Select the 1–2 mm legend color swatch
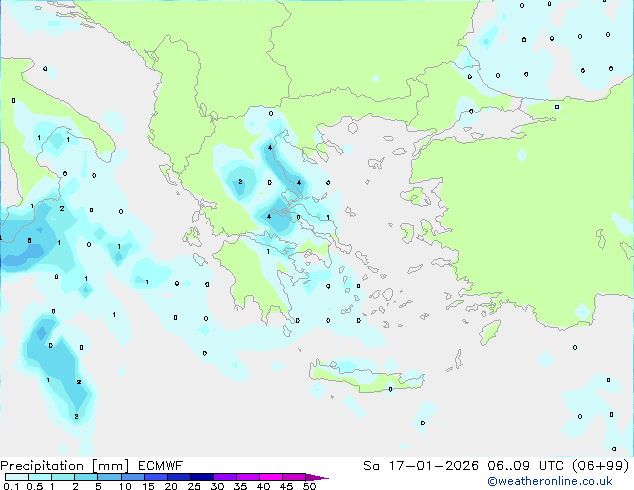The image size is (634, 490). [63, 477]
